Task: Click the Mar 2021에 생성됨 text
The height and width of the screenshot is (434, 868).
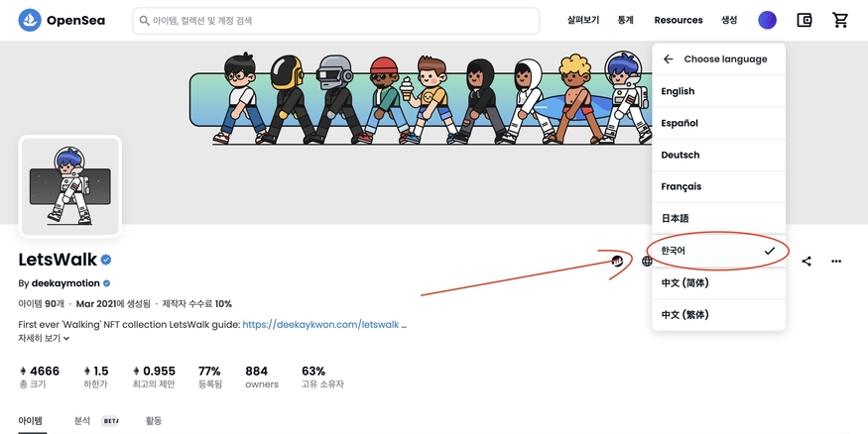Action: tap(113, 304)
